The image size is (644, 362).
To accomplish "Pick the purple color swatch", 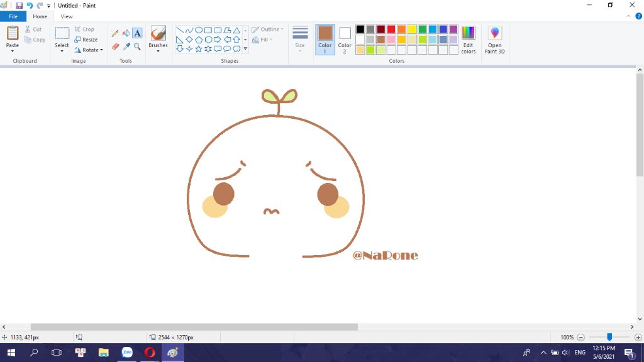I will pyautogui.click(x=453, y=29).
